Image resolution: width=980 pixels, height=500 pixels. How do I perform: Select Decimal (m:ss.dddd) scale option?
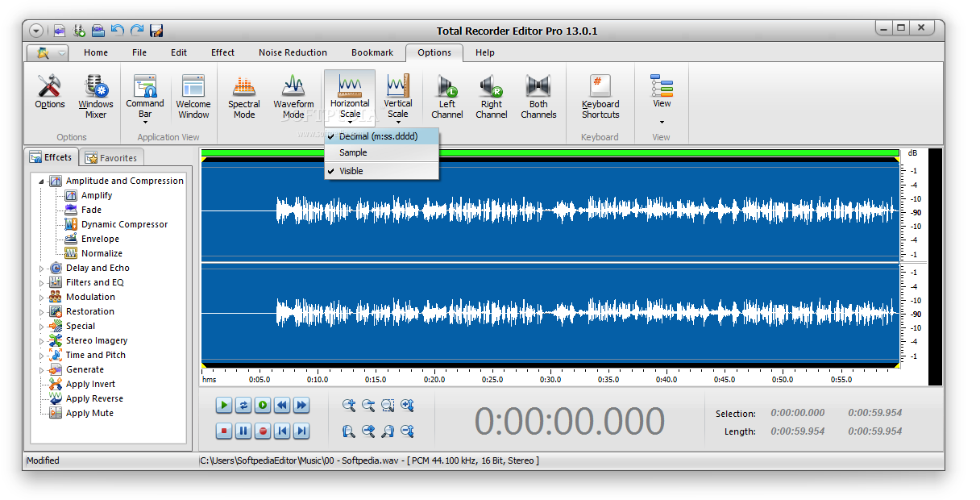(382, 137)
